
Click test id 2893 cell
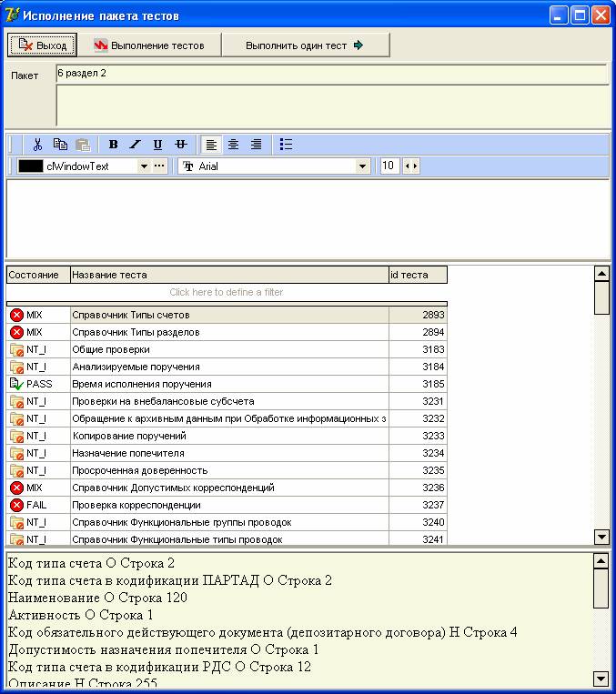(x=418, y=315)
